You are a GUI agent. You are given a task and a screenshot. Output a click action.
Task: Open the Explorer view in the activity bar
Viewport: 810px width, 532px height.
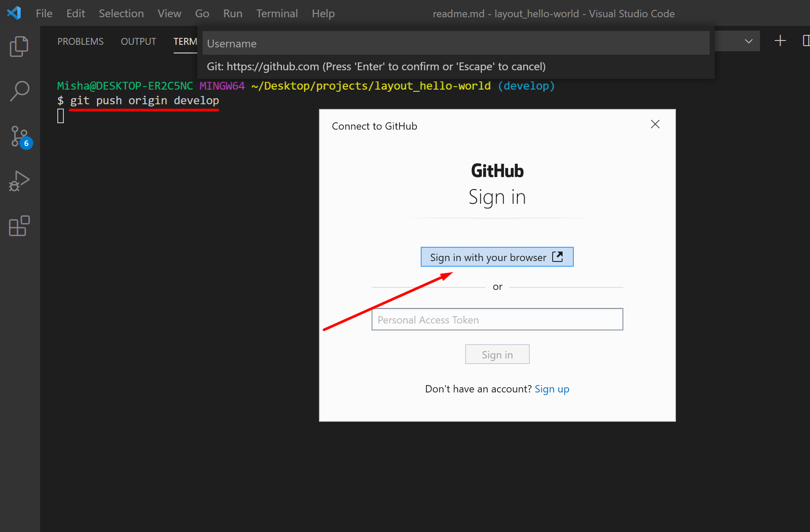19,46
